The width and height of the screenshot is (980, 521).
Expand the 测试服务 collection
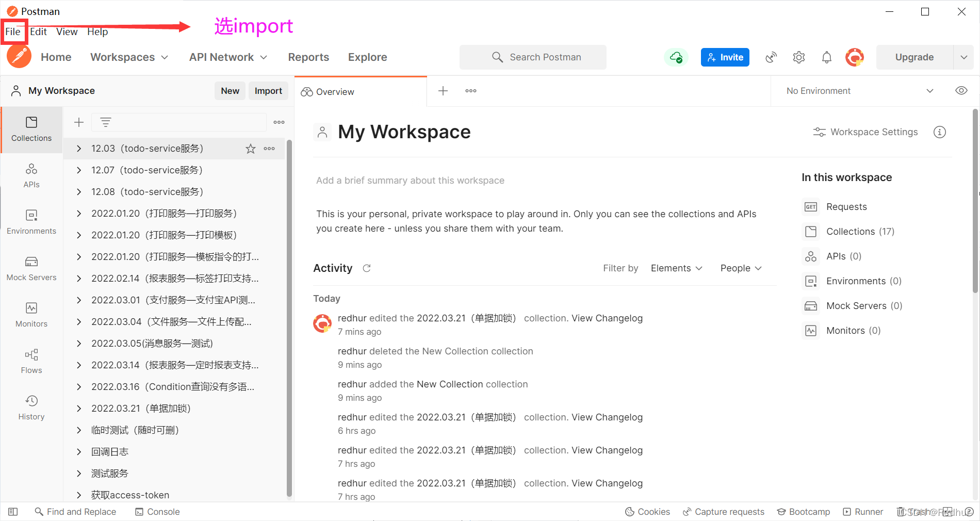[79, 474]
